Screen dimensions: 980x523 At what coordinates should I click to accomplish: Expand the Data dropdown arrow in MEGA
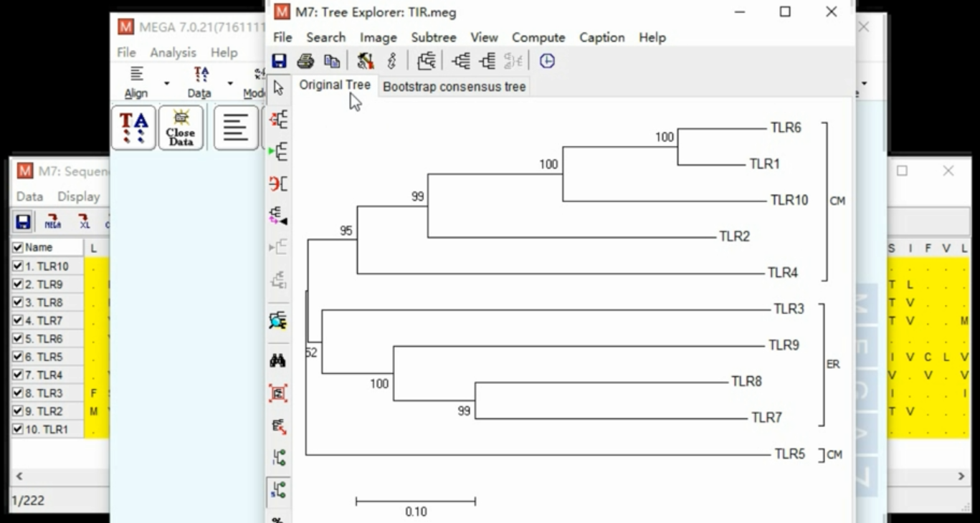click(x=230, y=84)
